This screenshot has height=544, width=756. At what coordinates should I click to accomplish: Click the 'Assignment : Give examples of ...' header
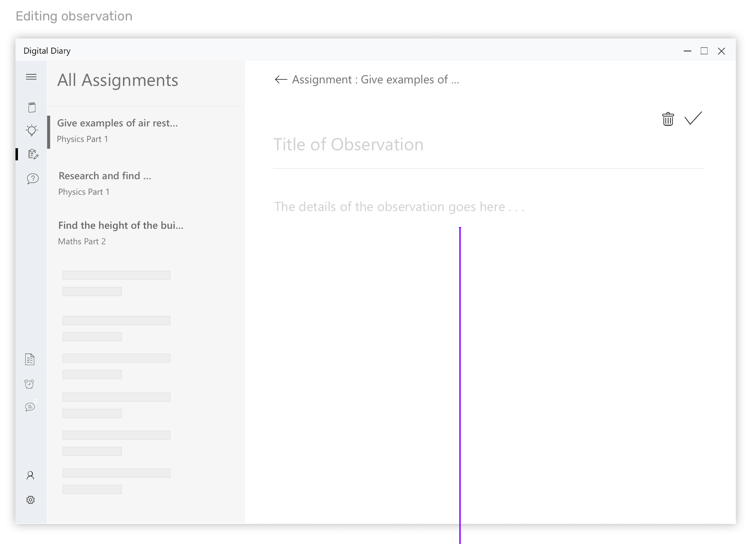coord(375,80)
